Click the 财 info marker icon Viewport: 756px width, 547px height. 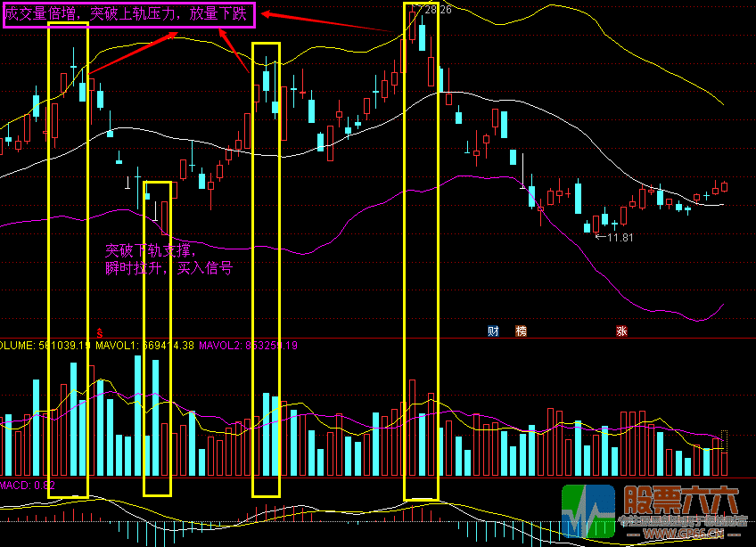click(x=493, y=331)
